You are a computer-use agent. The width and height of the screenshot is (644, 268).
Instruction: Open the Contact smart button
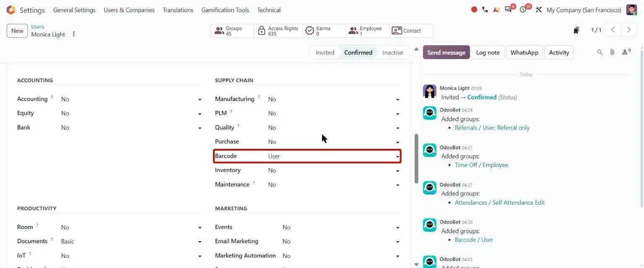tap(411, 31)
